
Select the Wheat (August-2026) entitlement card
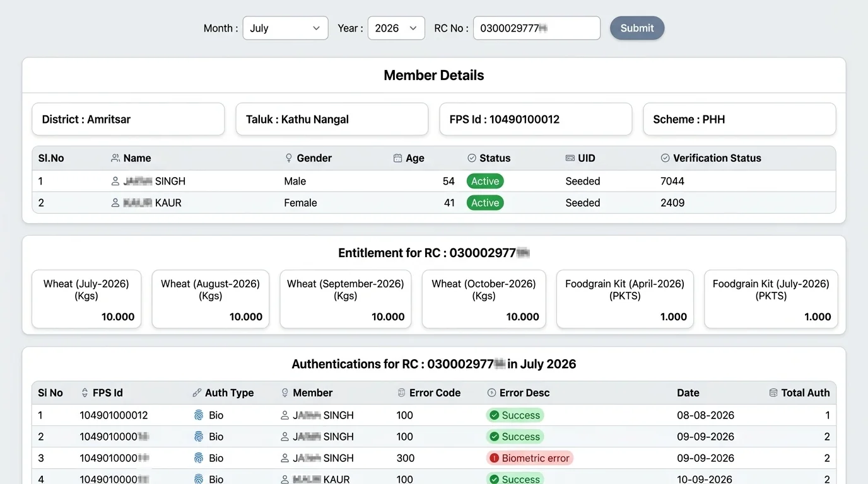211,299
